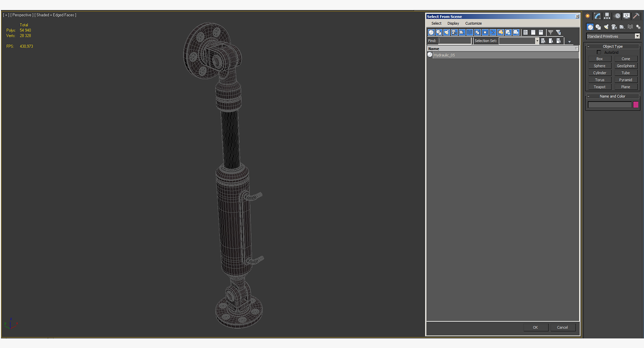Open the lock dropdown arrow near Selection Set
644x348 pixels.
[x=570, y=42]
